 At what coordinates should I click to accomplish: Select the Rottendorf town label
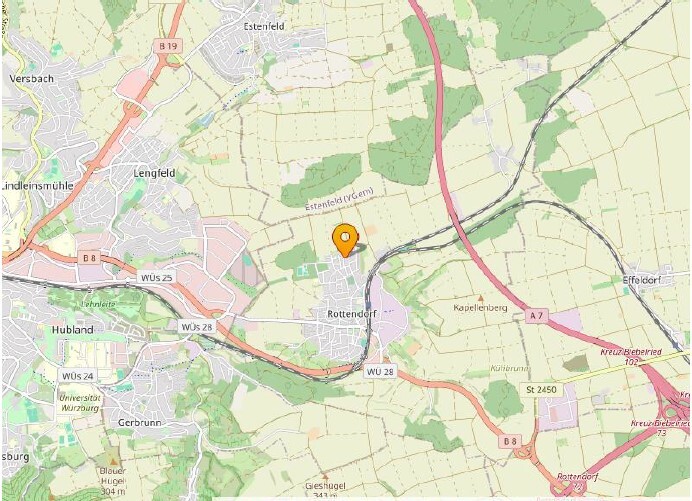point(352,314)
